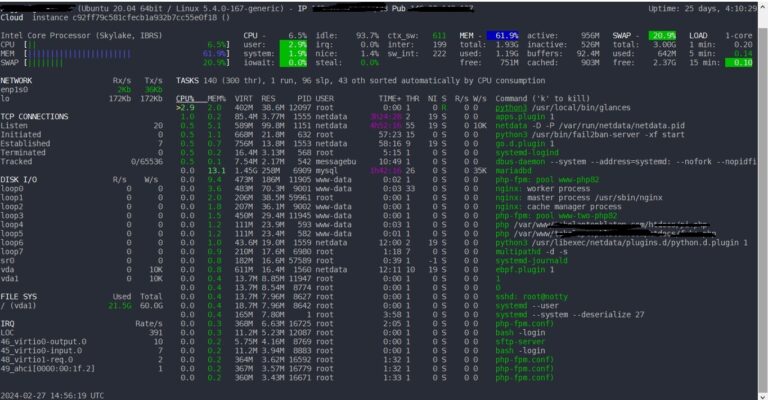Select the loop7 disk row

pos(81,252)
